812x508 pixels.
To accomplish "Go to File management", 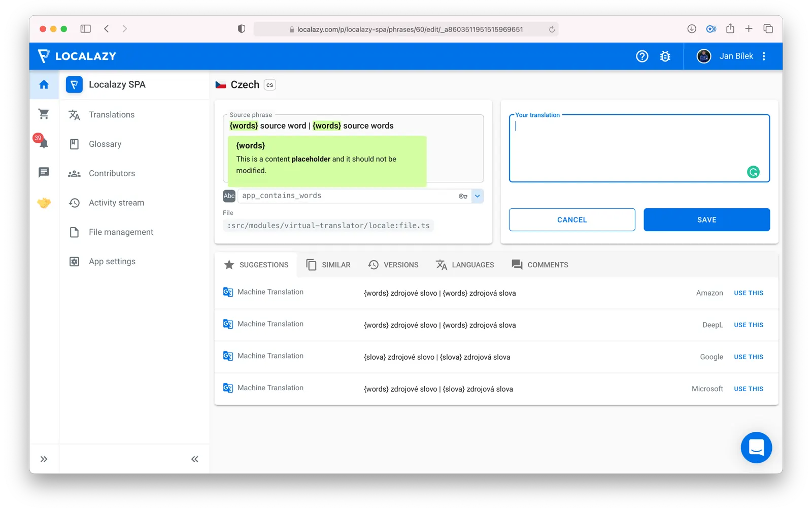I will click(x=121, y=232).
